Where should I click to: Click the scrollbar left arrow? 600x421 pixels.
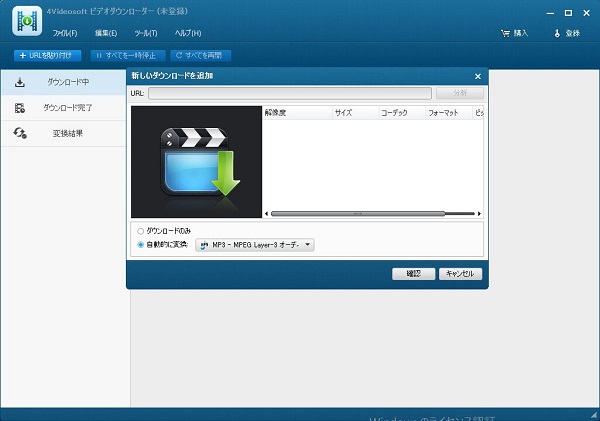[x=266, y=214]
